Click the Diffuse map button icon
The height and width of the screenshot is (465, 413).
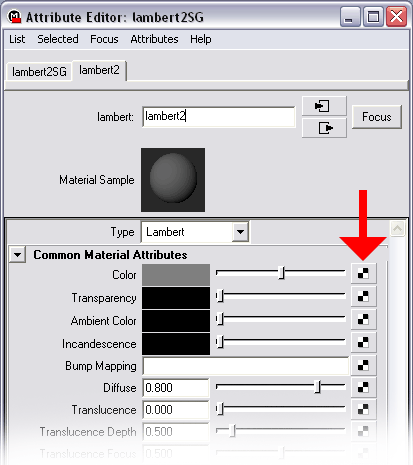tap(363, 387)
